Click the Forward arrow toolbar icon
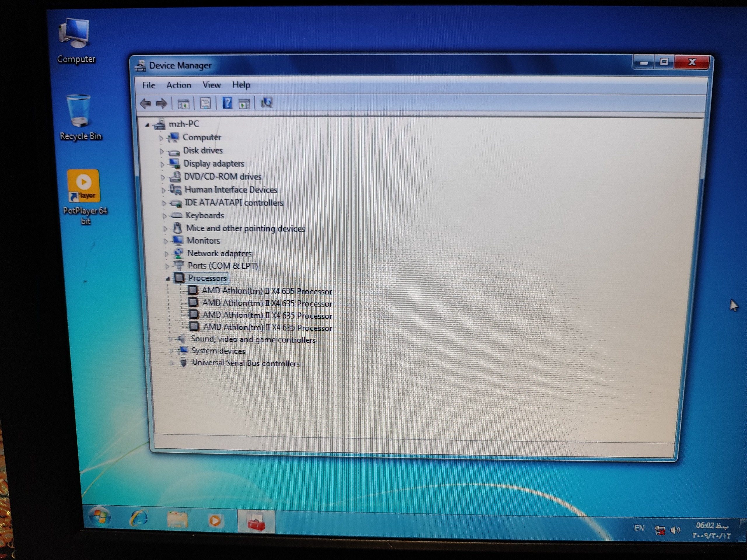Screen dimensions: 747x560 161,103
